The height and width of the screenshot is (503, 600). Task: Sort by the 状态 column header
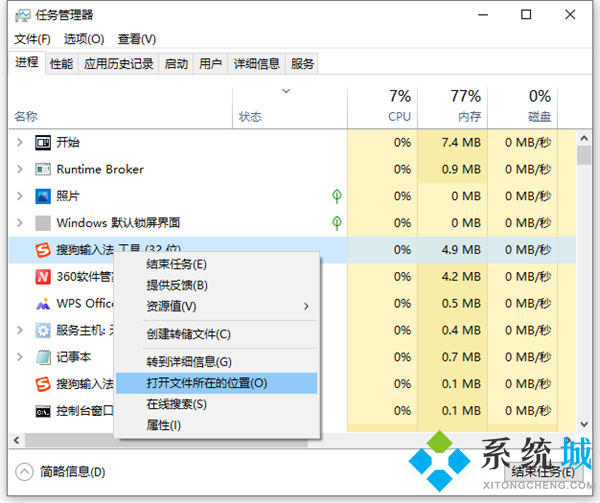point(290,108)
